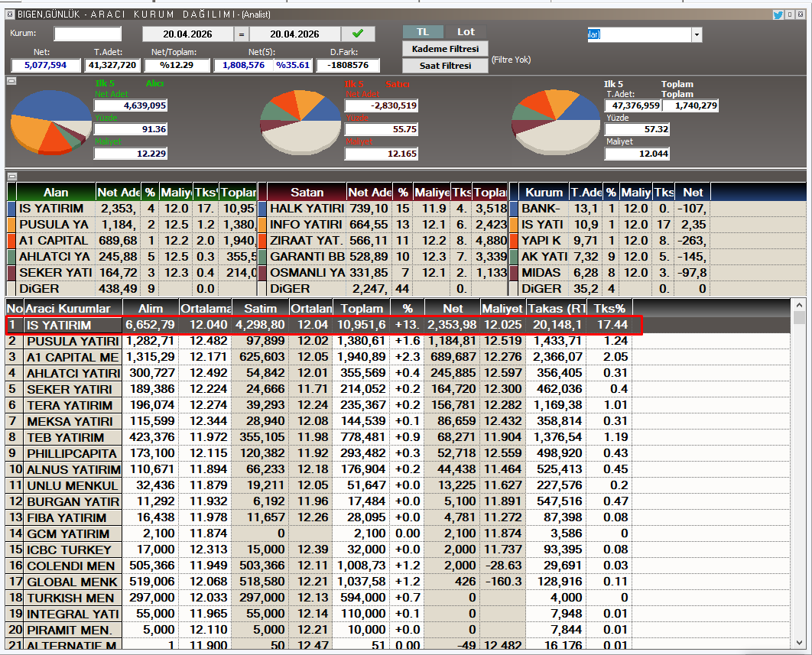
Task: Click the scroll down arrow of main table
Action: (799, 643)
